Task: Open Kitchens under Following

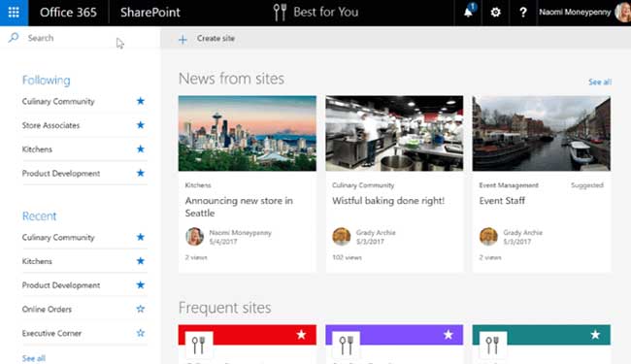Action: 37,149
